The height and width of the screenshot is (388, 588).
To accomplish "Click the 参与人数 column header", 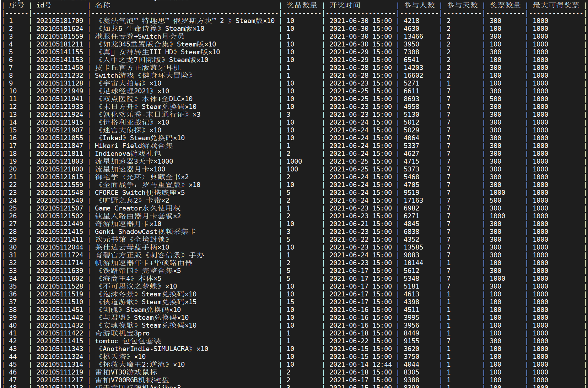I will click(419, 5).
